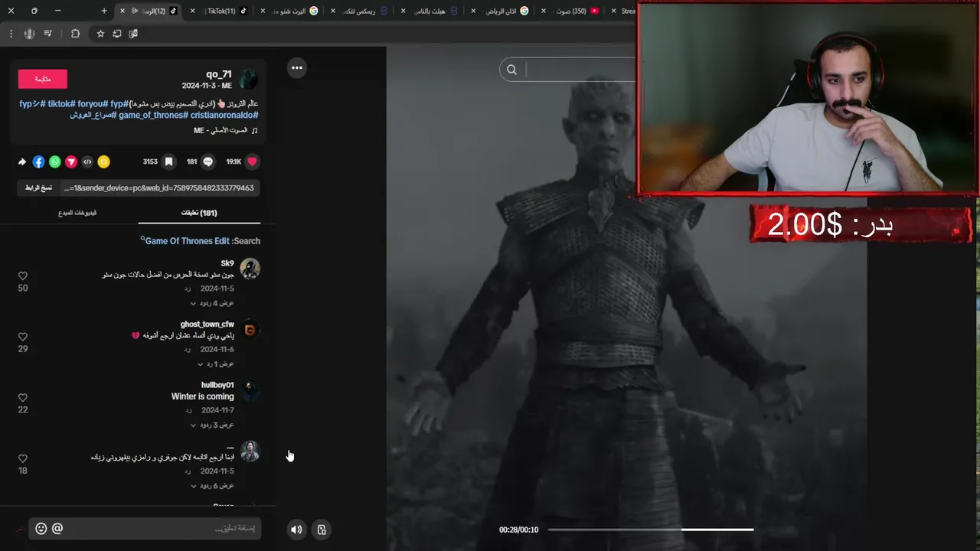
Task: Open the qo_71 username
Action: [x=219, y=74]
